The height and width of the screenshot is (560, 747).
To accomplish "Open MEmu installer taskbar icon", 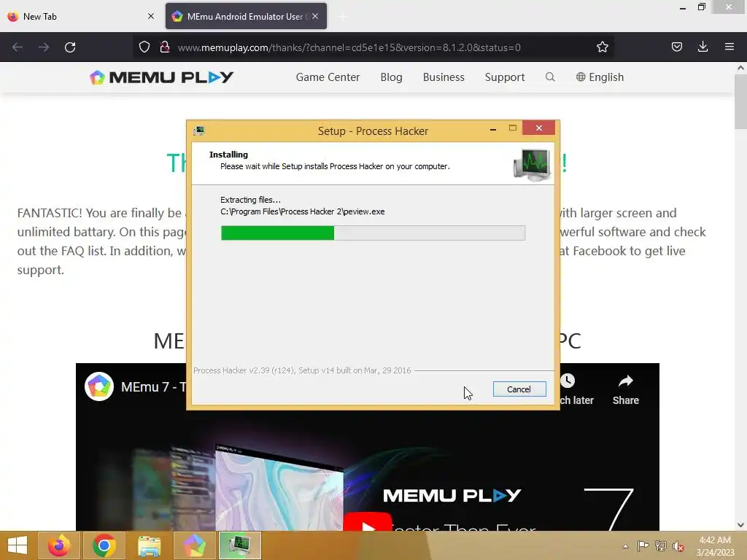I will click(194, 545).
